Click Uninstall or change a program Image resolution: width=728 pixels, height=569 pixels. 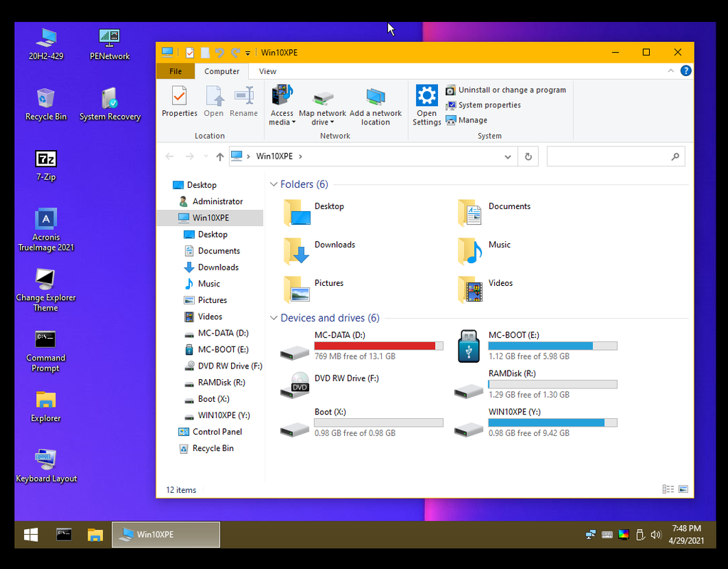[x=506, y=90]
